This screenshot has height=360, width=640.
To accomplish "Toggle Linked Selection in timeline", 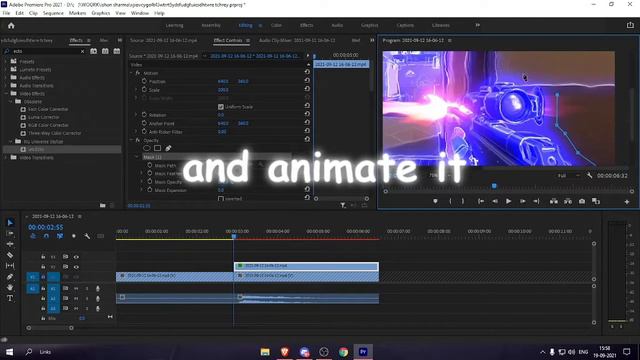I will coord(60,236).
